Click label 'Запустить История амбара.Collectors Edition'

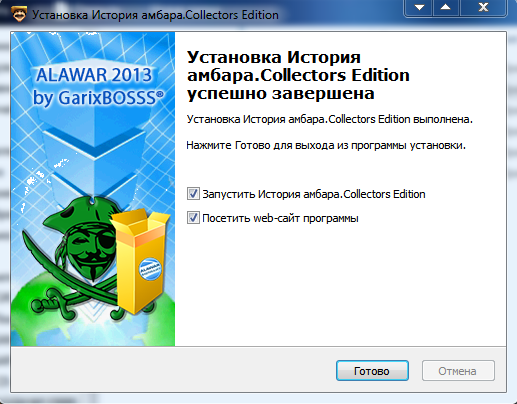coord(314,194)
